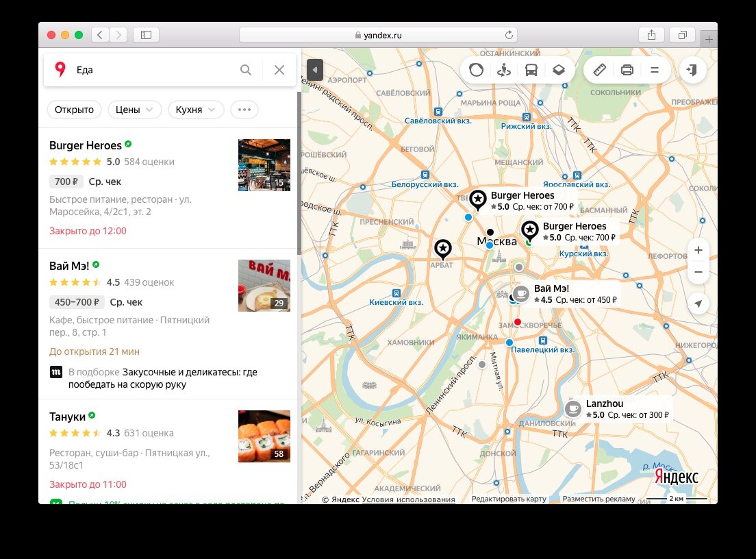Open Burger Heroes listing title

86,145
